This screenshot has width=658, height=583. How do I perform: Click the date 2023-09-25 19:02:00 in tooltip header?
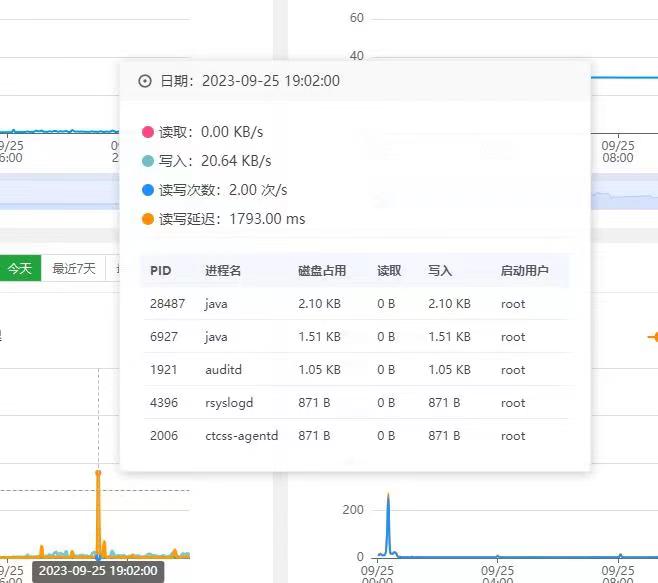tap(271, 81)
